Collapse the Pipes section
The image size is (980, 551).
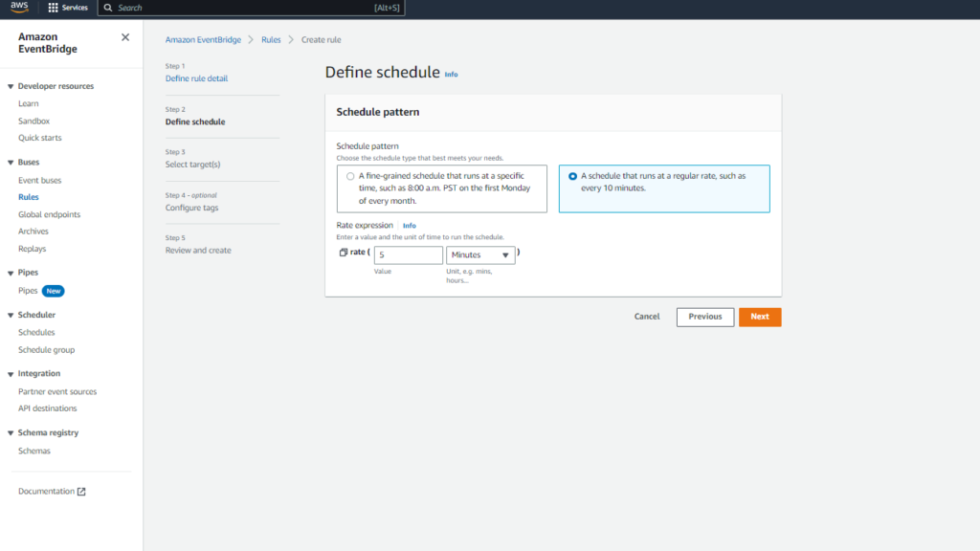tap(11, 273)
